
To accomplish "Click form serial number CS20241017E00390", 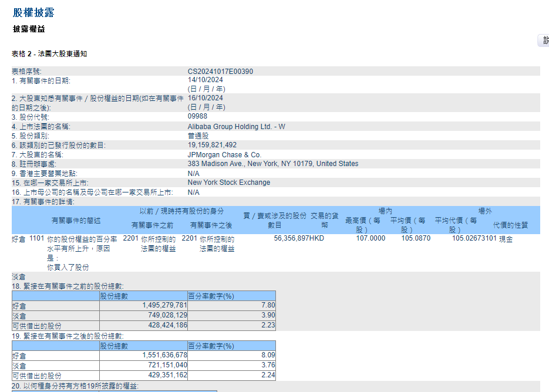I will pyautogui.click(x=220, y=72).
